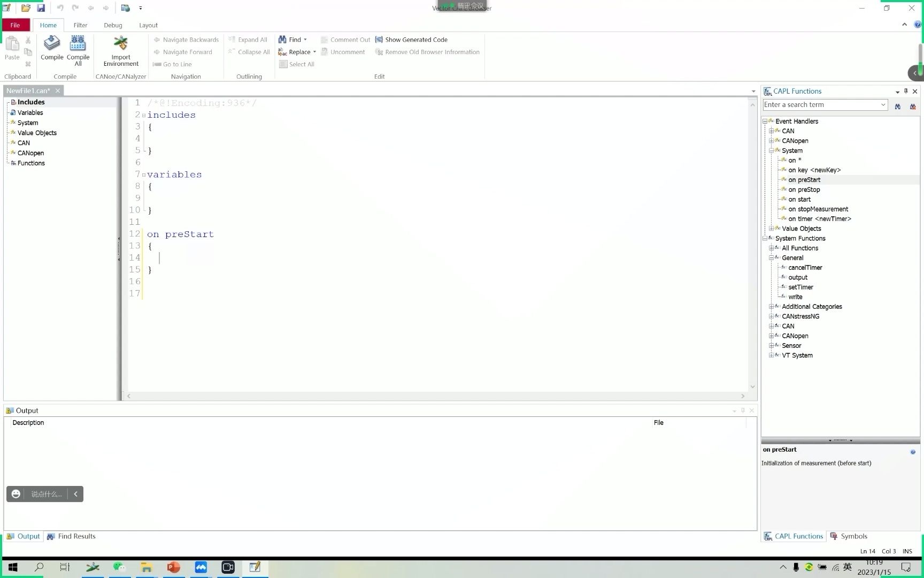Click help icon beside on preStart description
The image size is (924, 578).
pos(913,452)
